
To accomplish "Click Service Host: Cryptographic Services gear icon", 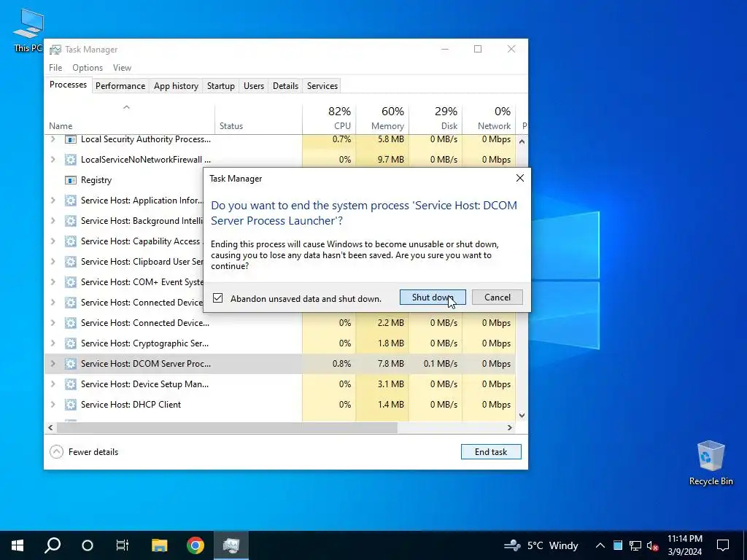I will [71, 343].
